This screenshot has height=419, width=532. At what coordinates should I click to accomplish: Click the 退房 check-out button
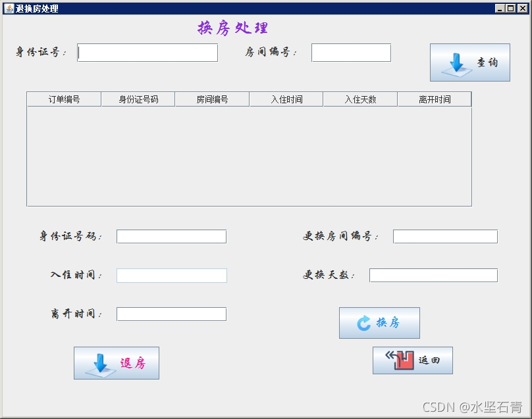tap(117, 363)
